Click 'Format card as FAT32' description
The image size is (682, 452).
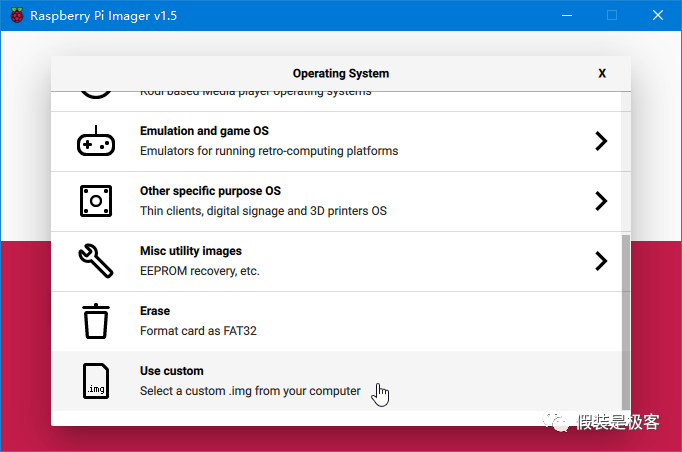click(198, 331)
